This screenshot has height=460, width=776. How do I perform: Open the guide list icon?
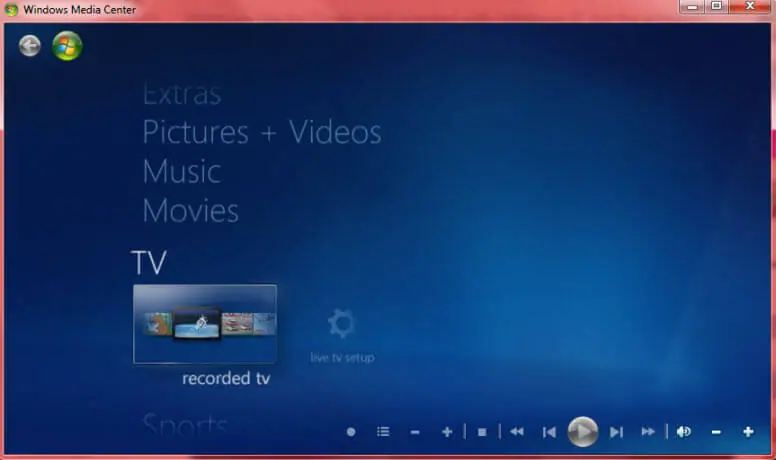pos(383,432)
